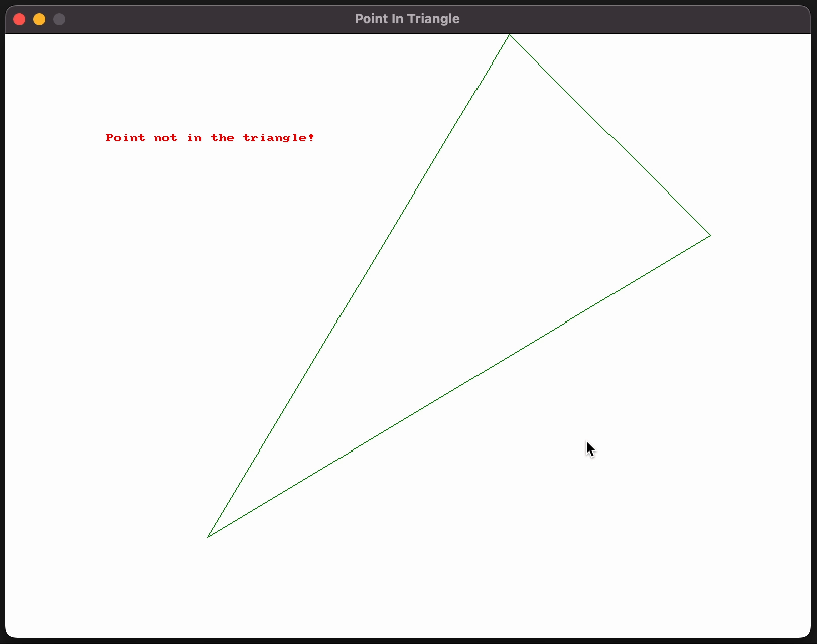The height and width of the screenshot is (644, 817).
Task: Click the left edge of the triangle
Action: pos(358,287)
